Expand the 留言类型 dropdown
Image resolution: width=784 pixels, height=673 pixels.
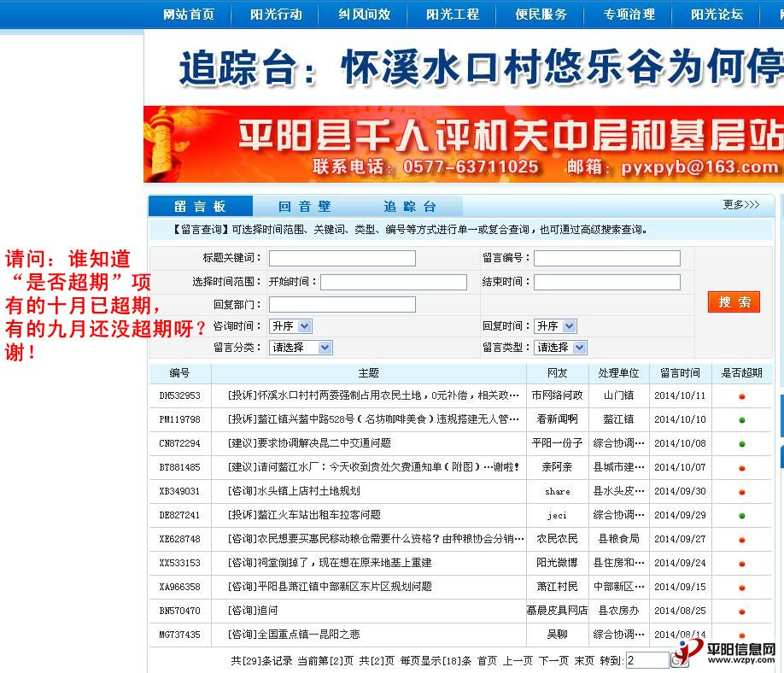click(x=560, y=347)
